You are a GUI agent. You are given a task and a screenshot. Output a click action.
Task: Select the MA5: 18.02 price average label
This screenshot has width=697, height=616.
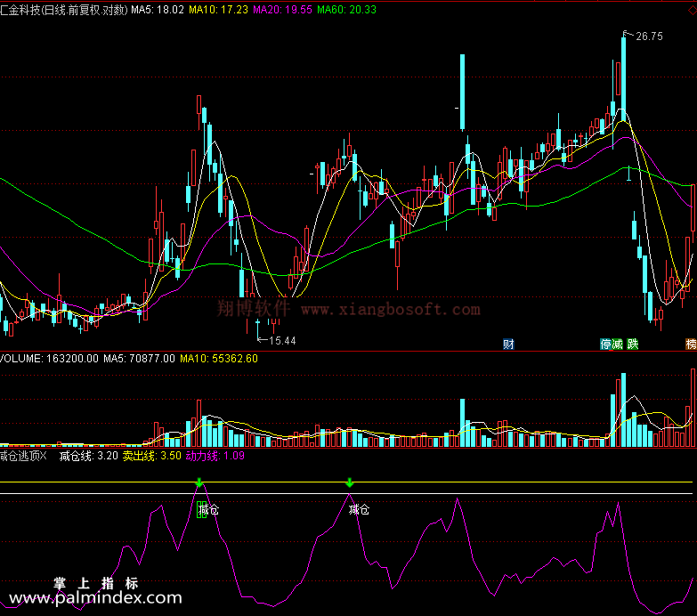[x=158, y=10]
